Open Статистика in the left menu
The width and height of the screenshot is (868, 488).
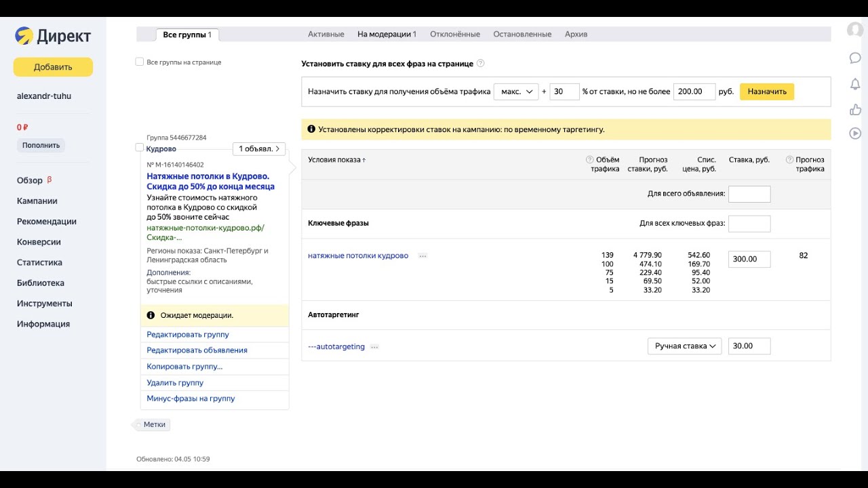coord(39,262)
